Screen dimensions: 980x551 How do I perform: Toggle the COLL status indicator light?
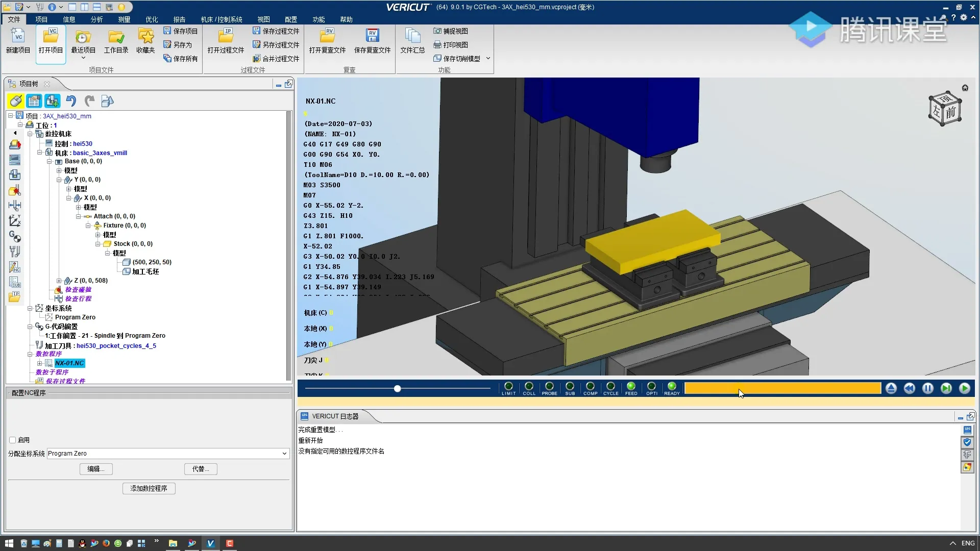[x=529, y=386]
